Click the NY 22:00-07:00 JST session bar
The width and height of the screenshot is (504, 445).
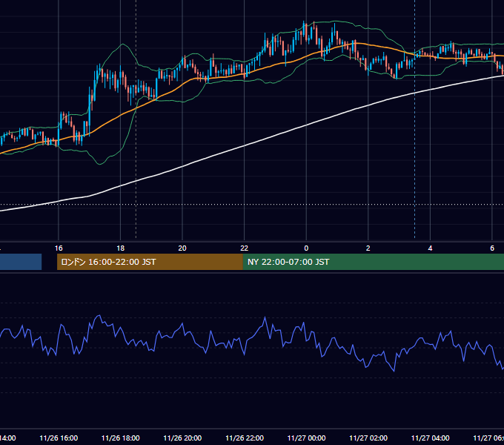point(373,262)
